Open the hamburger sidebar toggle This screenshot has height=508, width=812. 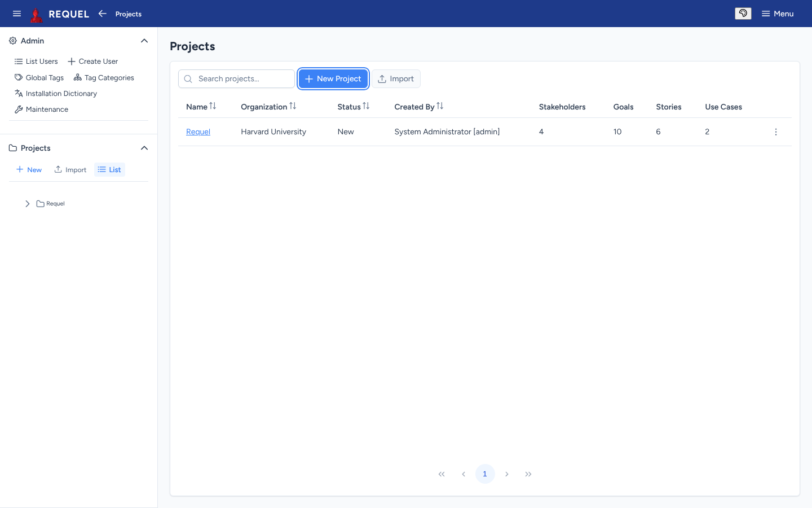(17, 14)
